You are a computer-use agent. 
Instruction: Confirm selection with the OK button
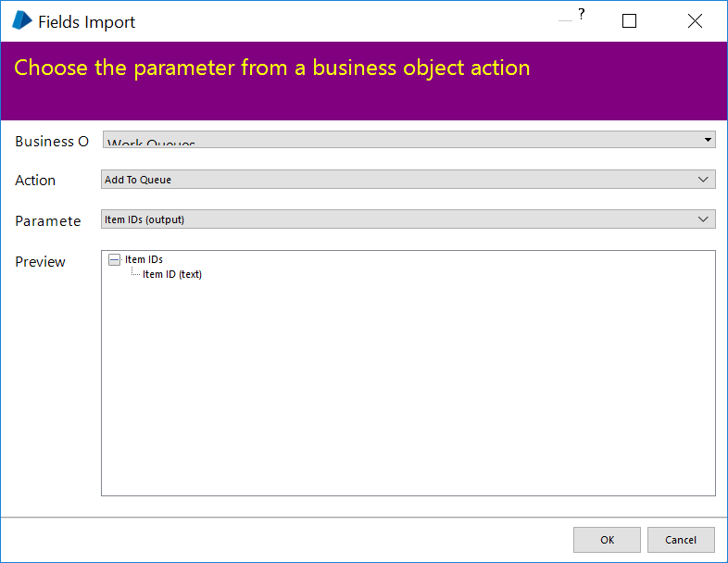[607, 540]
